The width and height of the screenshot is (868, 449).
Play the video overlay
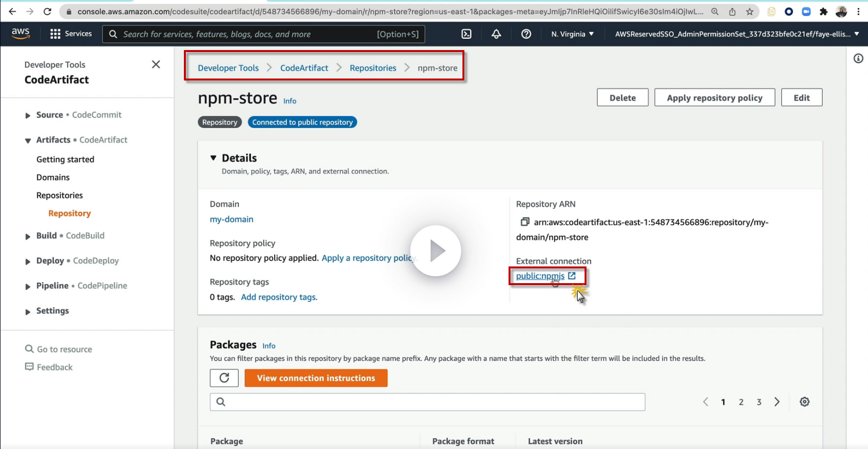click(435, 251)
